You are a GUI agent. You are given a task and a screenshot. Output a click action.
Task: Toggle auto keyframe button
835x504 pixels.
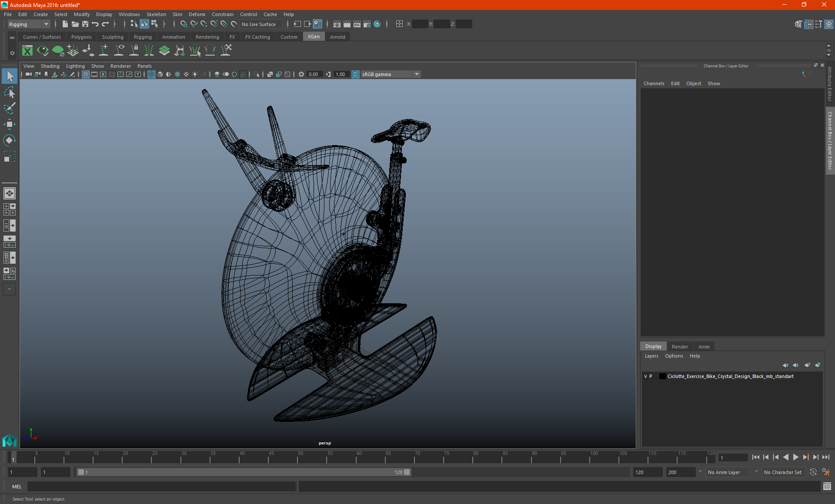tap(813, 472)
